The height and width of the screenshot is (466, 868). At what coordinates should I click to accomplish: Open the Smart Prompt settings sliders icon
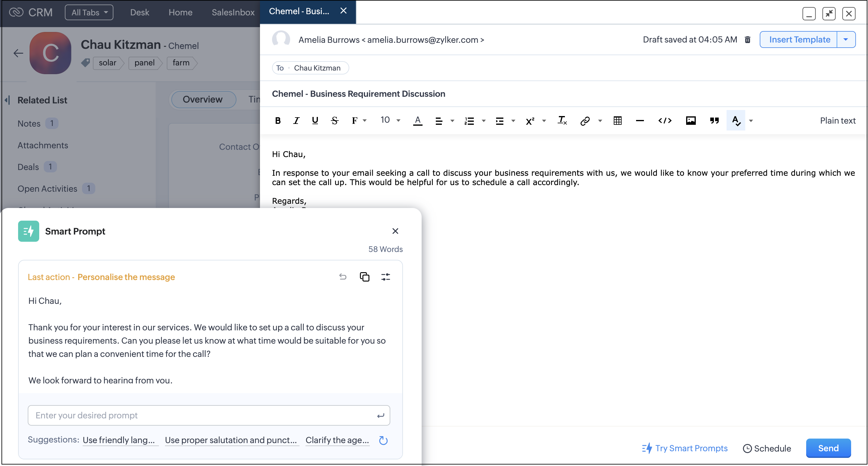click(x=385, y=277)
